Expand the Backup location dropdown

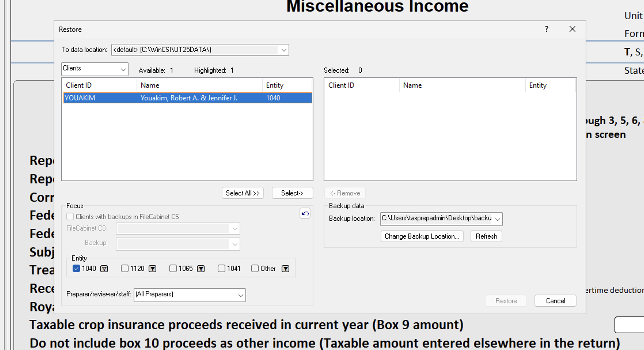tap(497, 219)
